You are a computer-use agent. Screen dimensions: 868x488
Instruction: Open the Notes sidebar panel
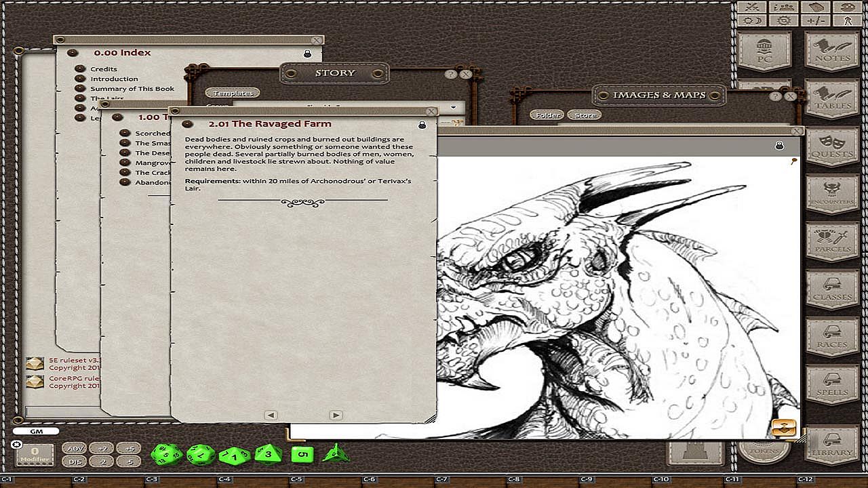tap(831, 51)
